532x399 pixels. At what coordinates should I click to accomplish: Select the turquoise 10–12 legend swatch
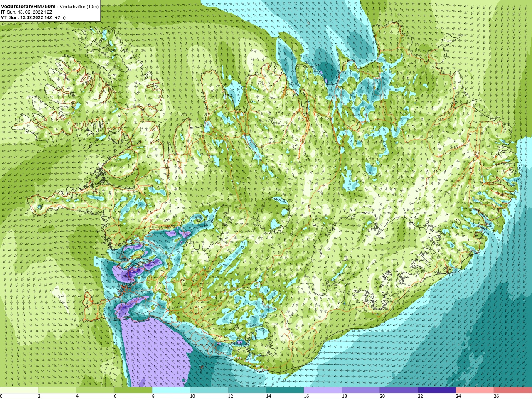(x=209, y=390)
